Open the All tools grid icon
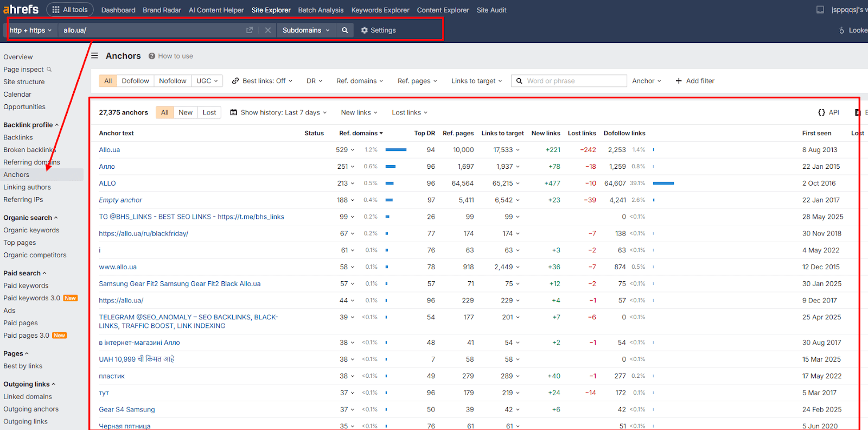This screenshot has height=430, width=868. tap(56, 10)
